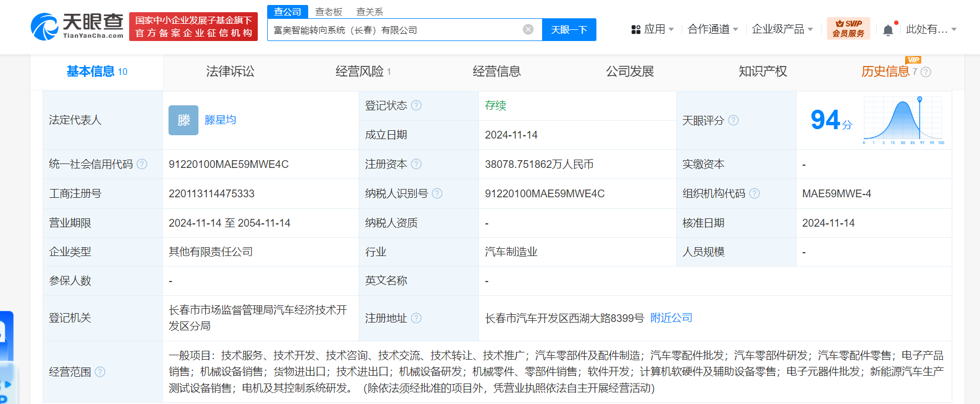Image resolution: width=980 pixels, height=404 pixels.
Task: Click the 附近公司 link
Action: 671,318
